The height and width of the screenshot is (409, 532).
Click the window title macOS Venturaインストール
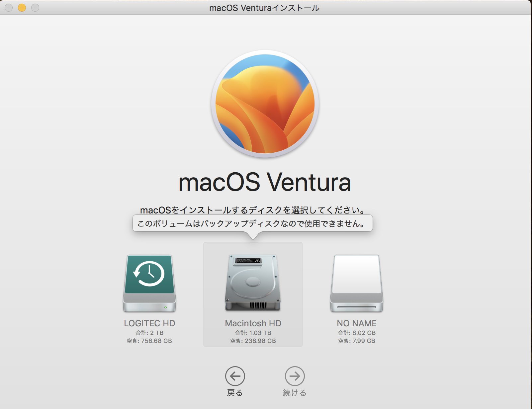(264, 8)
